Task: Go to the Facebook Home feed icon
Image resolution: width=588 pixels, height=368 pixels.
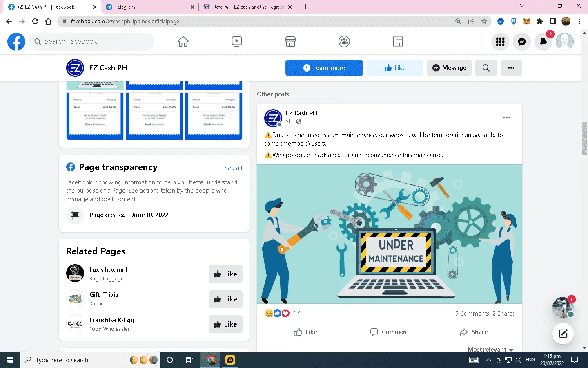Action: (x=183, y=42)
